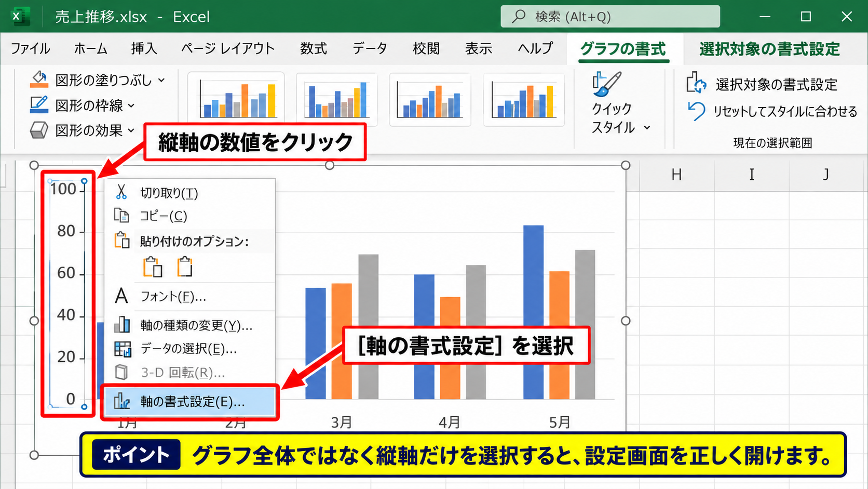Expand the クイック スタイル dropdown arrow

(647, 127)
